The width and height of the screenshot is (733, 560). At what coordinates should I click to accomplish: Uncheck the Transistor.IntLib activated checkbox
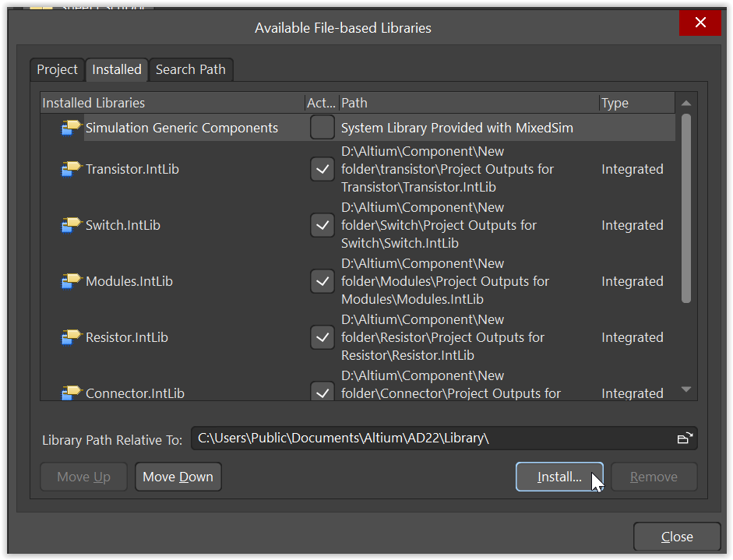(322, 169)
